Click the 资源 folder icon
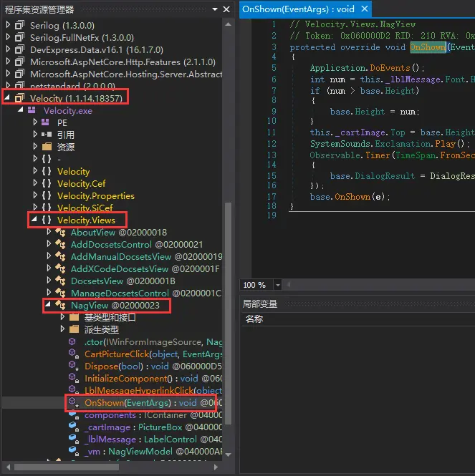 coord(47,147)
